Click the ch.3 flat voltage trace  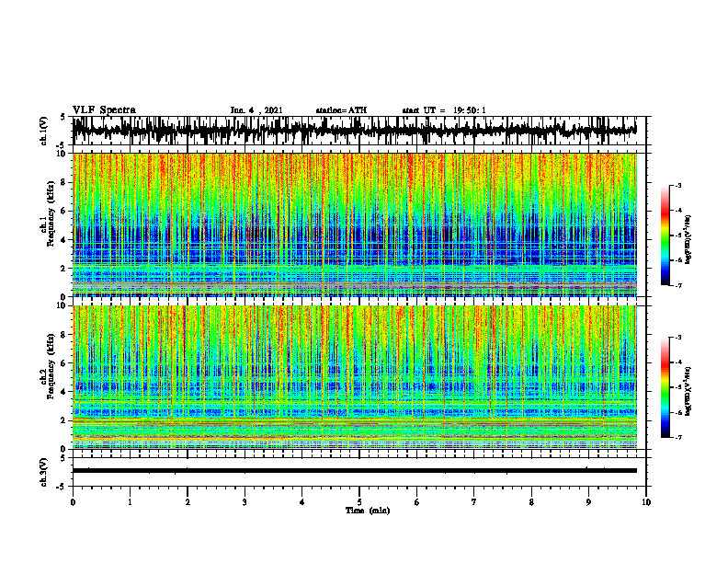[355, 471]
